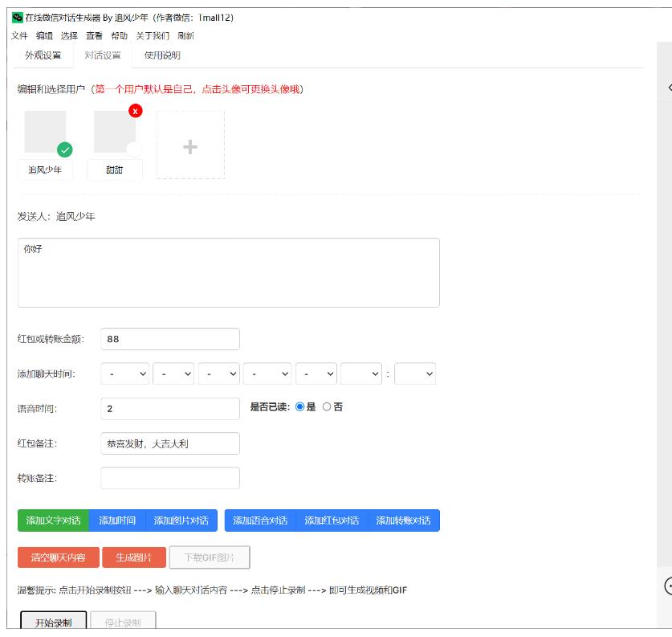Switch to the 使用说明 tab
This screenshot has height=637, width=672.
click(x=162, y=55)
